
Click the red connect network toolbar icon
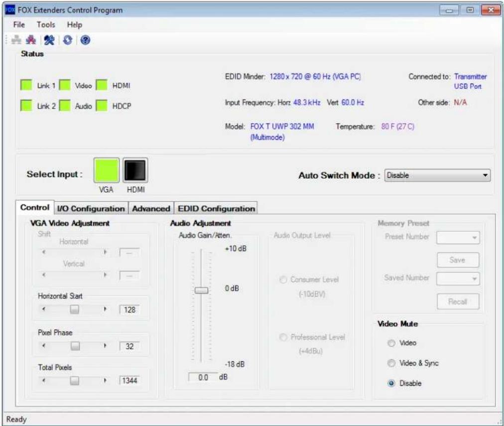pos(31,40)
